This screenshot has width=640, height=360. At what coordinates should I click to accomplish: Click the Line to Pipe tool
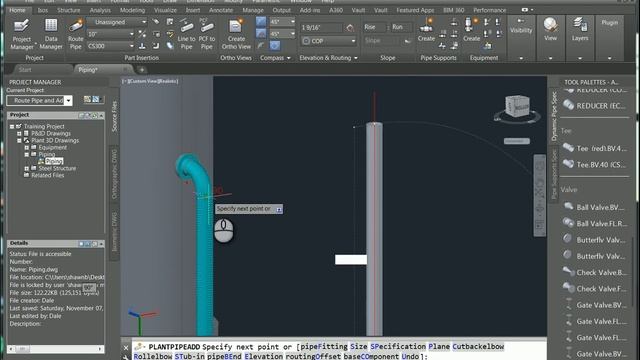pyautogui.click(x=187, y=34)
